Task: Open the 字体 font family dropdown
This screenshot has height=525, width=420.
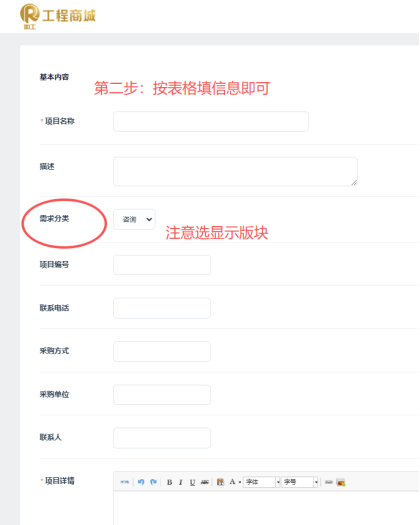Action: point(262,482)
